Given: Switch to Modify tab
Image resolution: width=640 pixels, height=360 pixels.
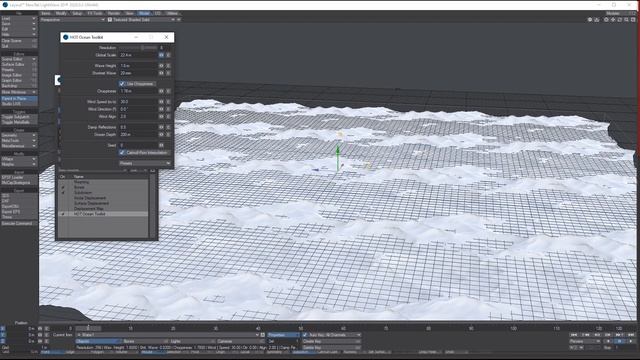Looking at the screenshot, I should (x=61, y=13).
